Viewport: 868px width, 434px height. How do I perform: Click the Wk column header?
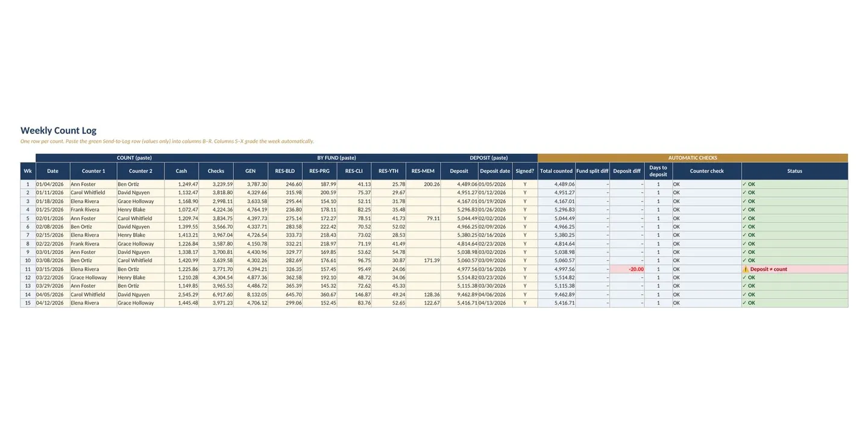tap(28, 171)
